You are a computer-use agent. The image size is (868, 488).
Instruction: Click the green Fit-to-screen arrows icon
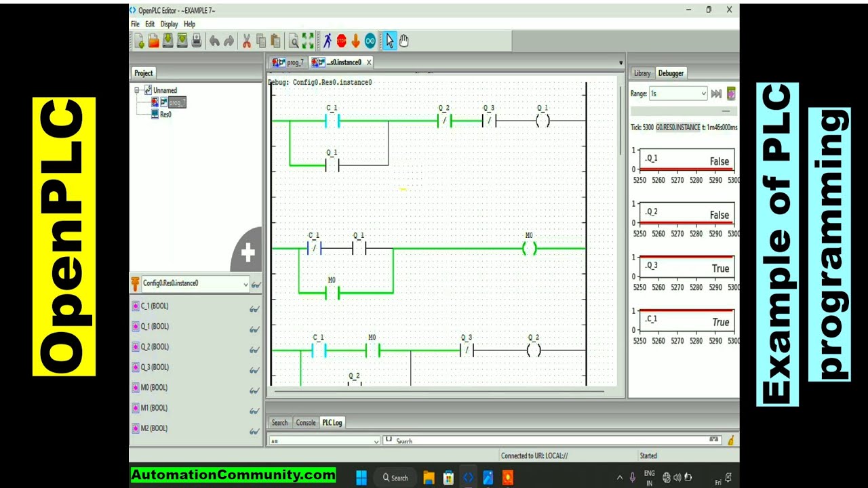coord(308,41)
